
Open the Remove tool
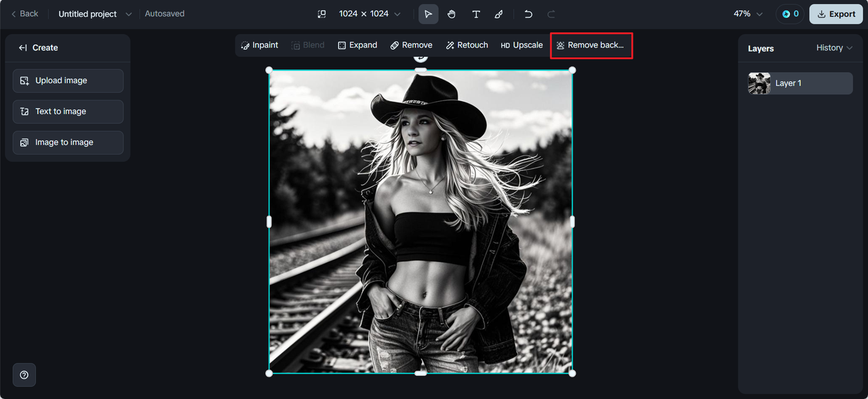point(411,45)
